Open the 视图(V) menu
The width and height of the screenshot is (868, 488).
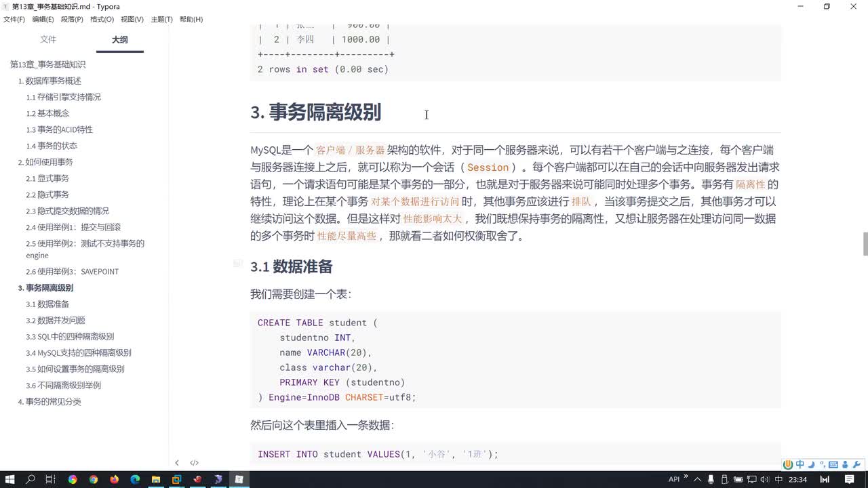(x=132, y=19)
